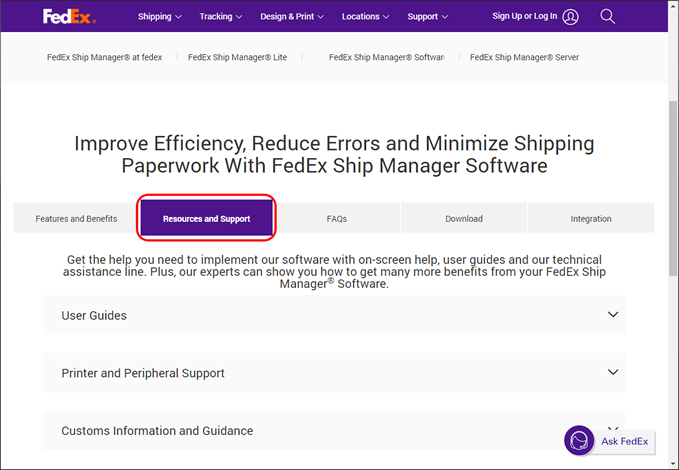
Task: Expand the User Guides section
Action: pos(334,315)
